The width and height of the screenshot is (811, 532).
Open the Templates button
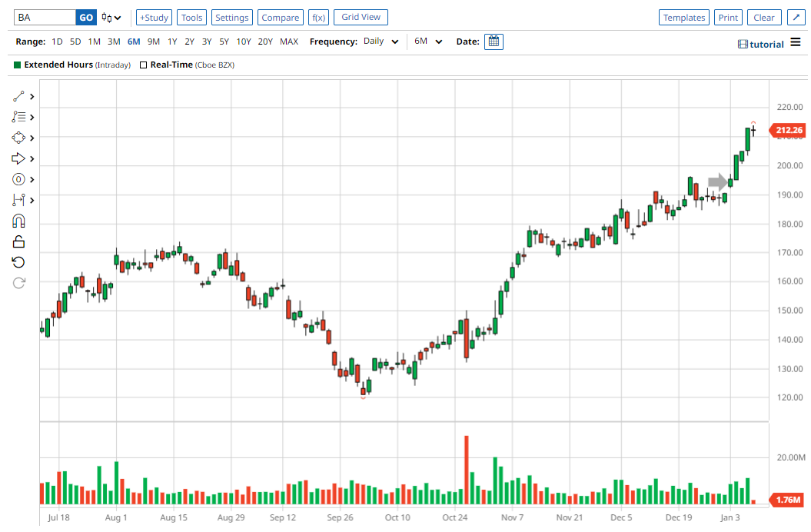[x=683, y=18]
